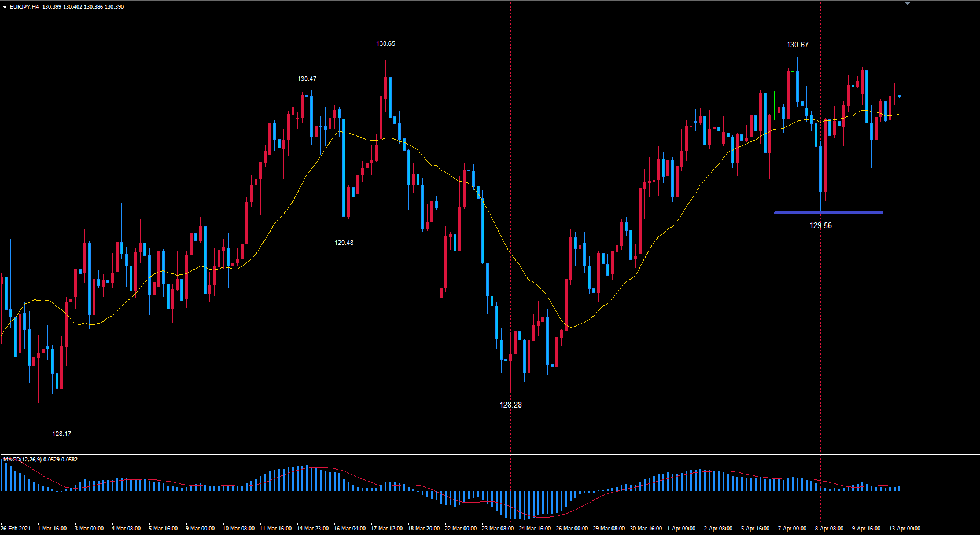Click the 26 Feb 2021 date label

tap(16, 528)
